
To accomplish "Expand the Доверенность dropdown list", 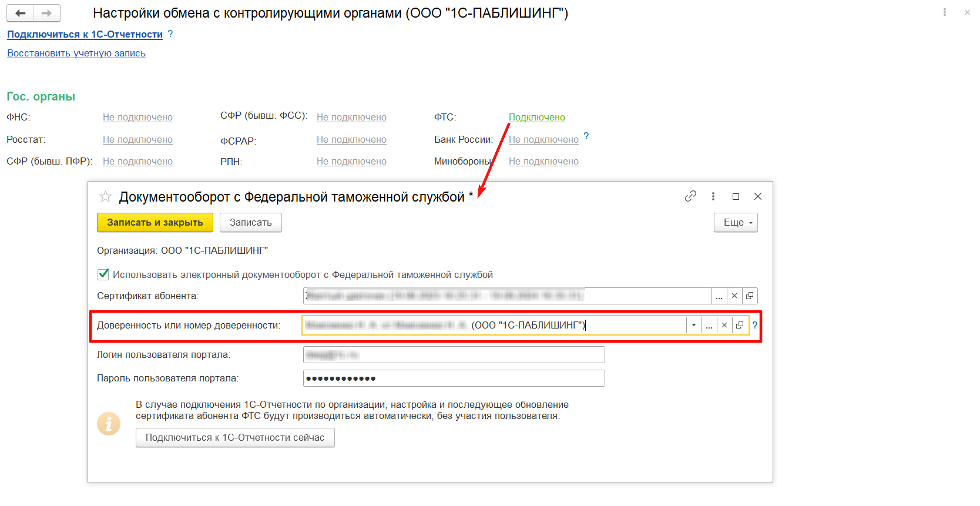I will (x=694, y=325).
